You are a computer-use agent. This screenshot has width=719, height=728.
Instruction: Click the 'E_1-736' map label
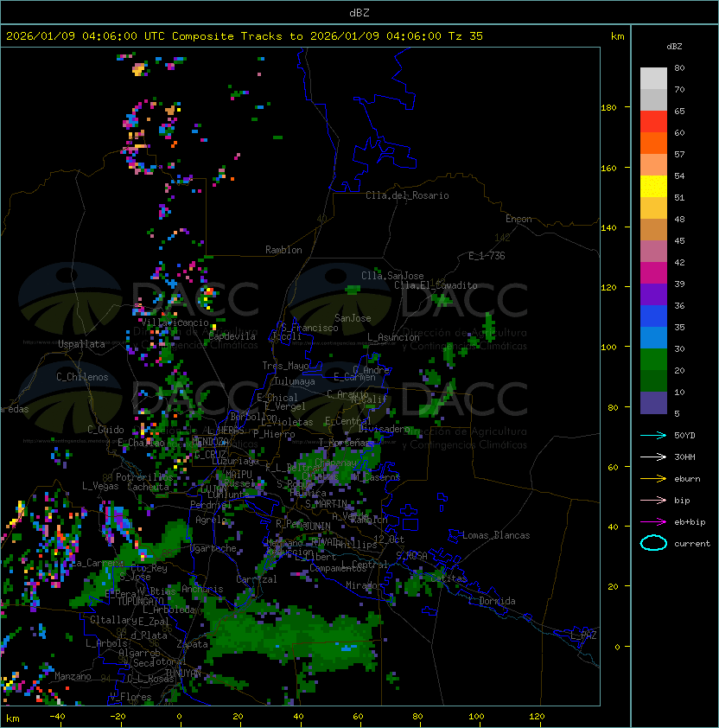pos(487,256)
